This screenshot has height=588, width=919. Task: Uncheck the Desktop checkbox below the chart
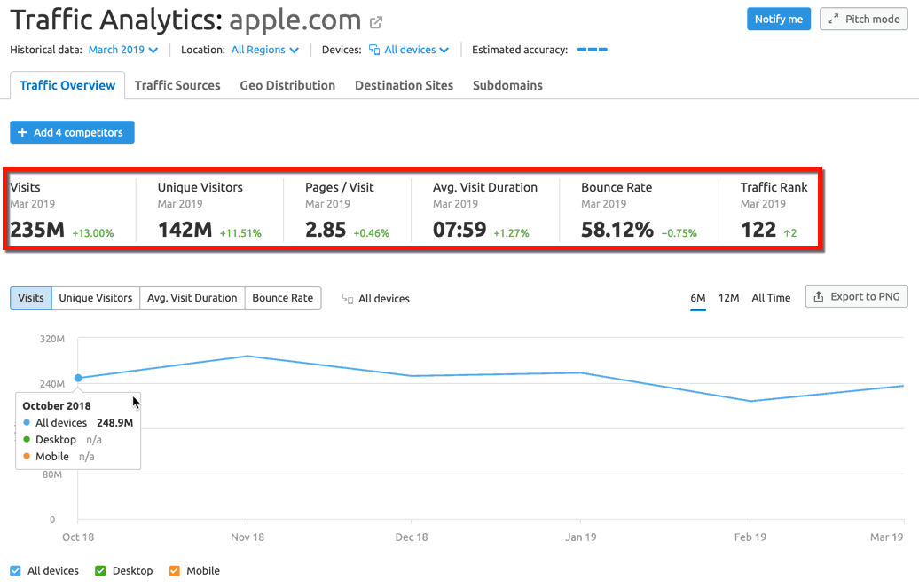(x=100, y=570)
